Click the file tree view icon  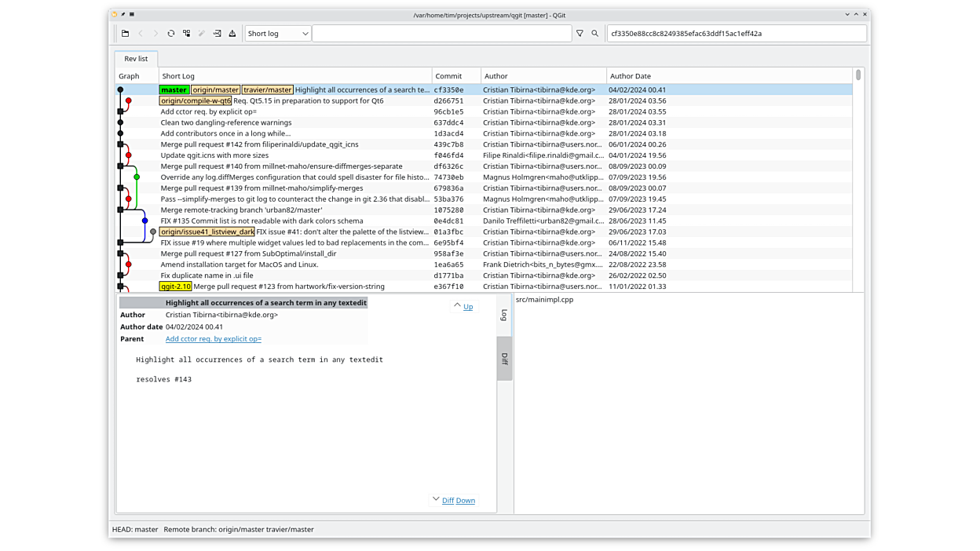pos(186,34)
